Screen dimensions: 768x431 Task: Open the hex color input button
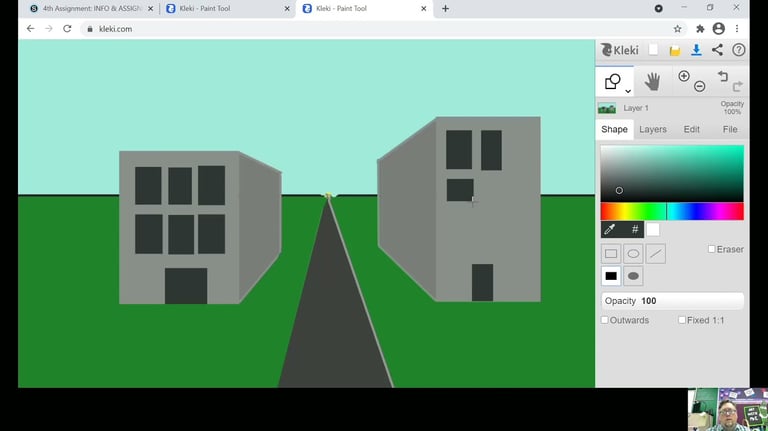coord(635,229)
